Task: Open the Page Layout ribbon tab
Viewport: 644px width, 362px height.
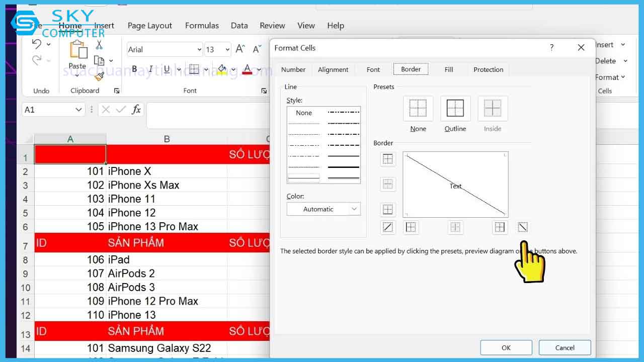Action: [x=149, y=26]
